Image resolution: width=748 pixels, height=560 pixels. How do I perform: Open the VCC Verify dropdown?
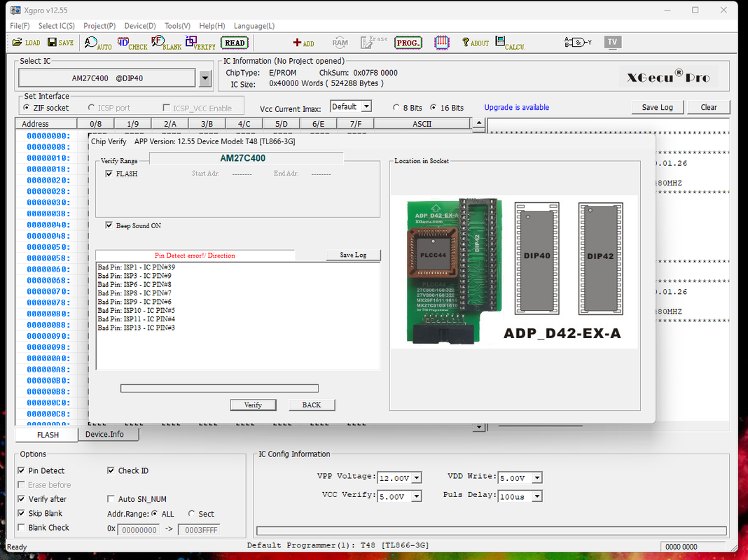[x=417, y=496]
